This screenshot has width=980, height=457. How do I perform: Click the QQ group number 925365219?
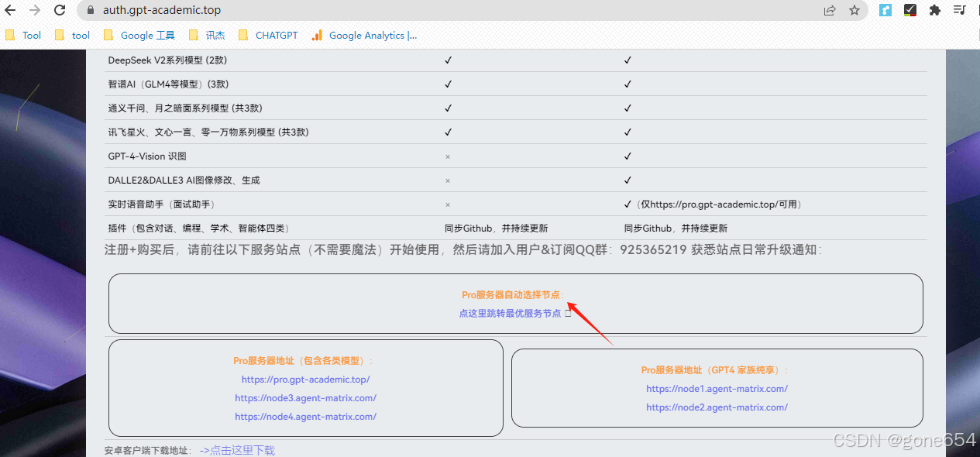[x=653, y=250]
